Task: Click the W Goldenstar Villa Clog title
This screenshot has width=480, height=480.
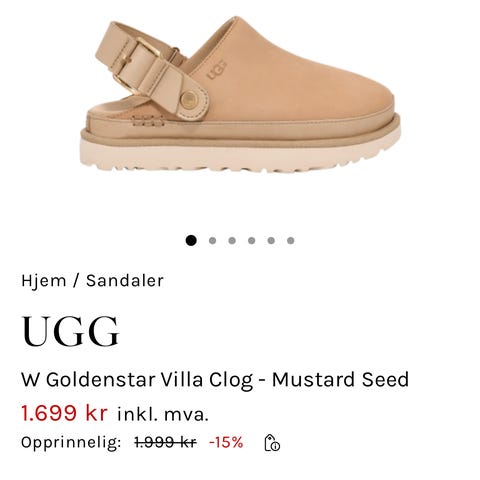Action: click(215, 380)
